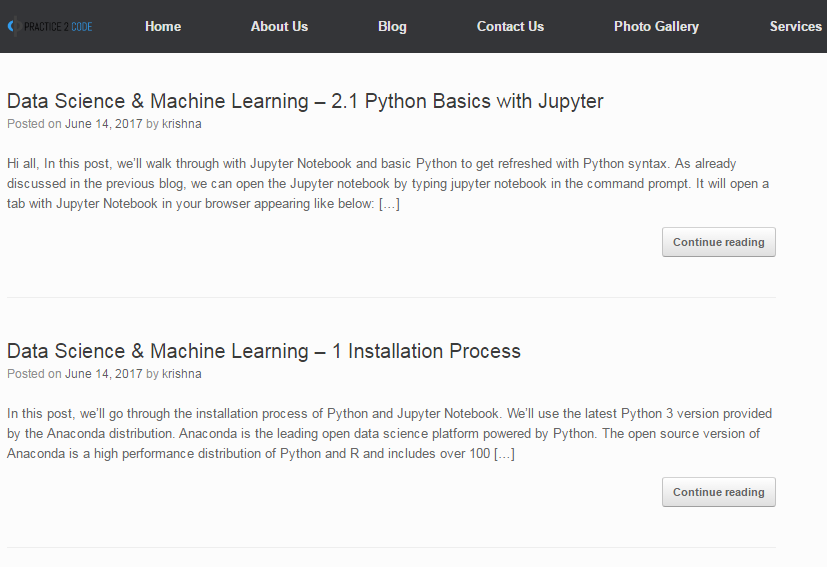
Task: Click the excerpt starting "In this post, we'll go through"
Action: (389, 434)
